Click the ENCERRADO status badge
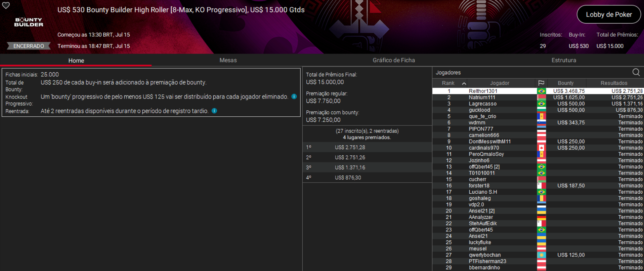This screenshot has height=271, width=644. [x=29, y=46]
